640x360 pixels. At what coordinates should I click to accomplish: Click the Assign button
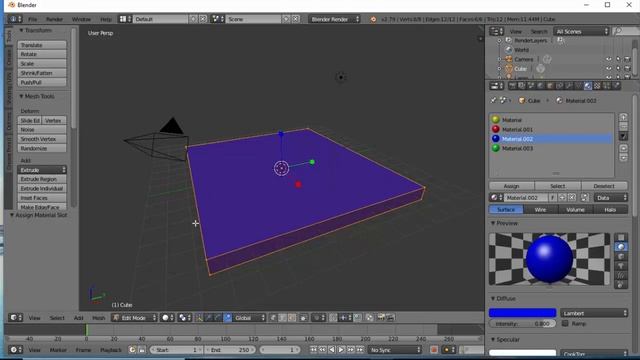(x=511, y=186)
